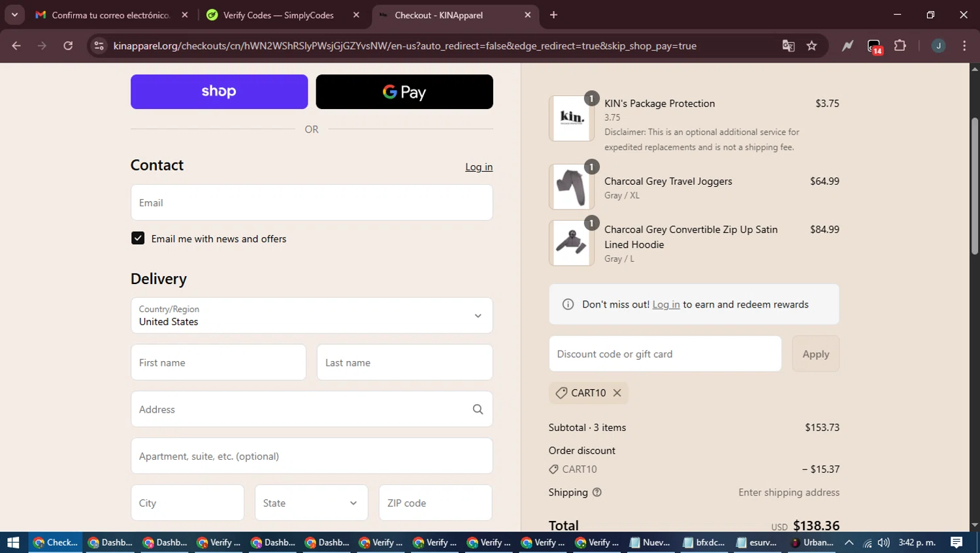The image size is (980, 553).
Task: Focus the Last name field
Action: [404, 362]
